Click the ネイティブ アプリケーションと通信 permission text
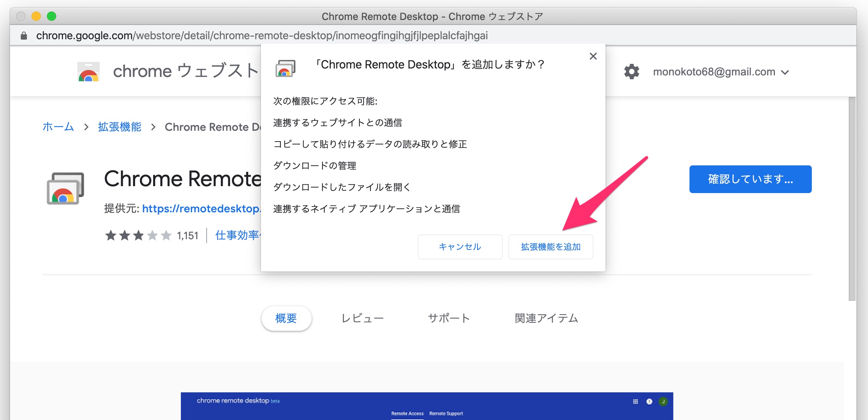Image resolution: width=868 pixels, height=420 pixels. pyautogui.click(x=367, y=209)
